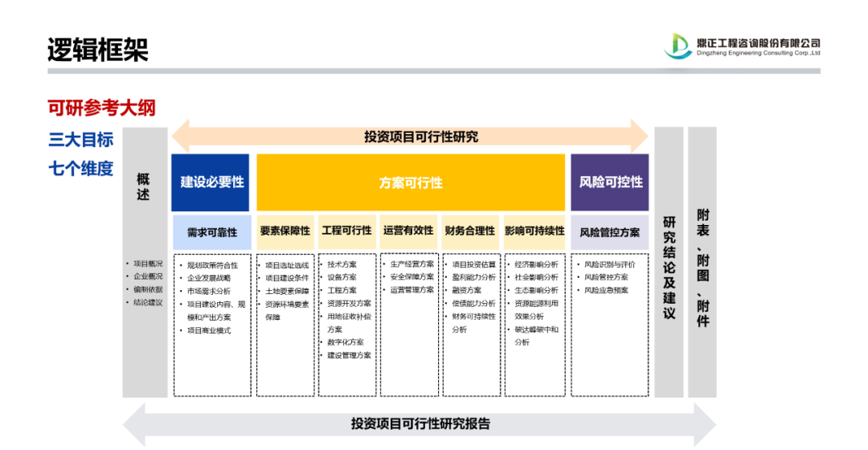868x450 pixels.
Task: Click the blue 七个维度 text
Action: click(x=80, y=170)
